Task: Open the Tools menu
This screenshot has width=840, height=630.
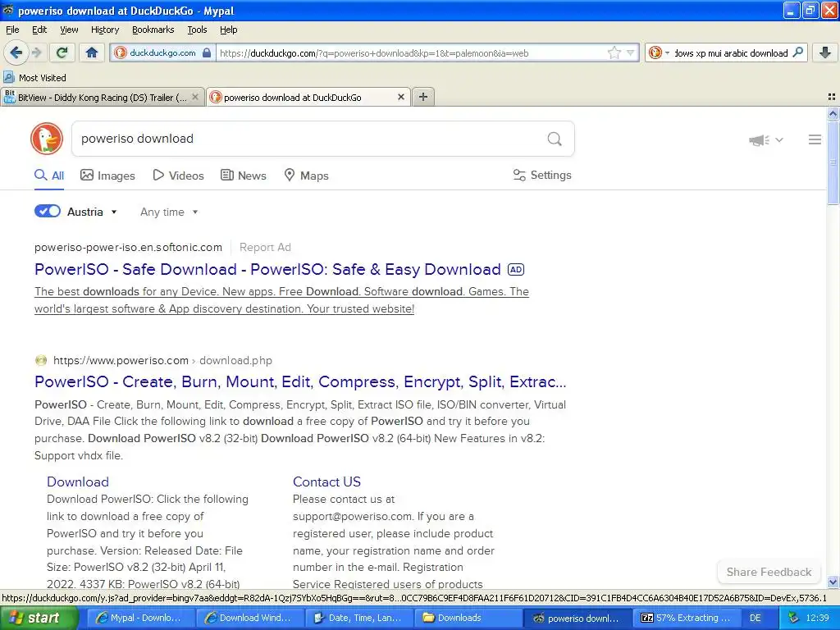Action: coord(197,30)
